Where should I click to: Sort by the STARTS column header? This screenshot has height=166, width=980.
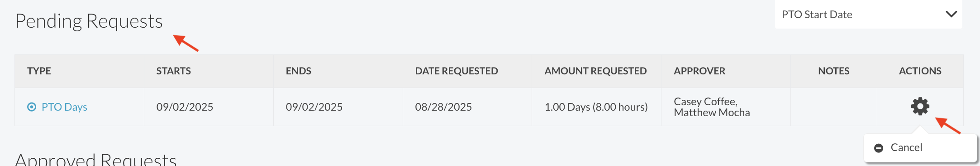174,71
